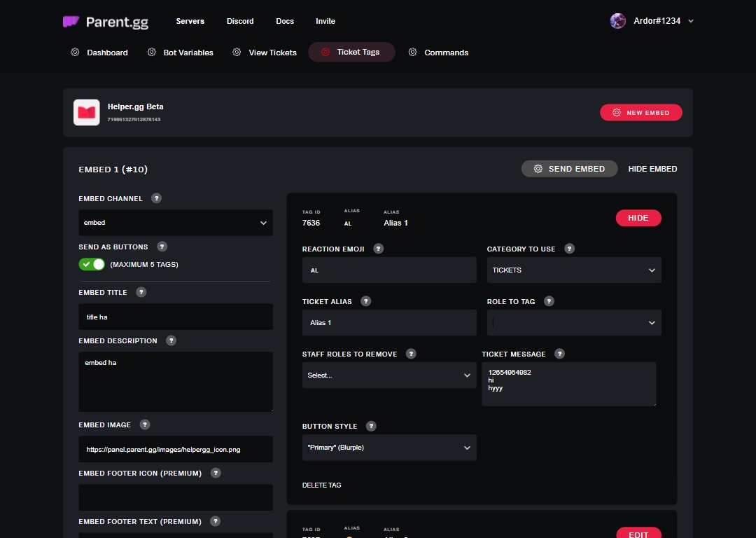Viewport: 756px width, 538px height.
Task: Switch to the View Tickets tab
Action: (265, 52)
